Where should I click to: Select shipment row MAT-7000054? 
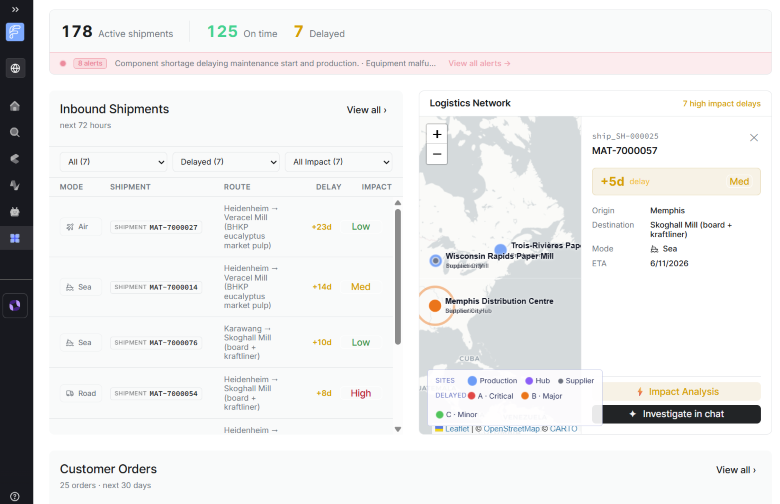coord(221,393)
